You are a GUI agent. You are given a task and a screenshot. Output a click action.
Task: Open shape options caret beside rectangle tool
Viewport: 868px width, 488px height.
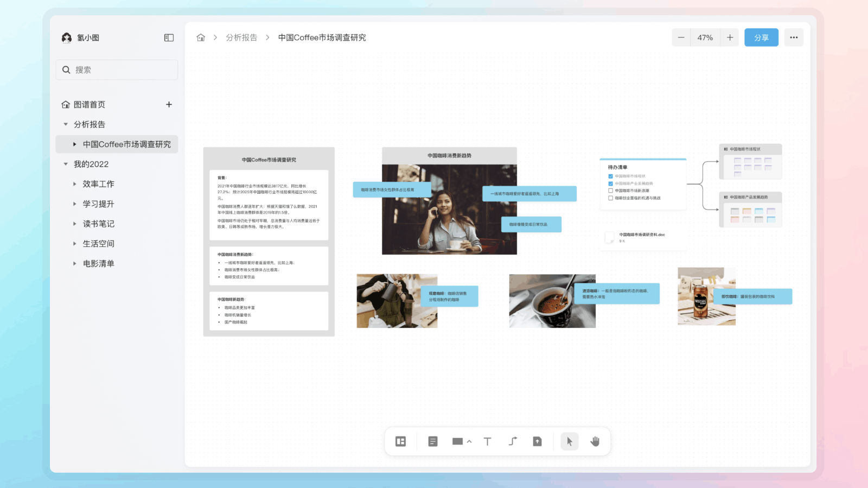pos(469,442)
